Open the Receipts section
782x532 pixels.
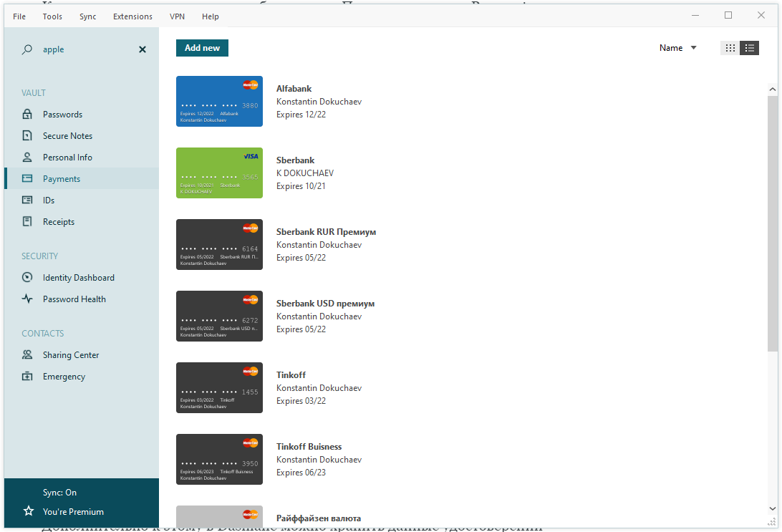(x=82, y=221)
